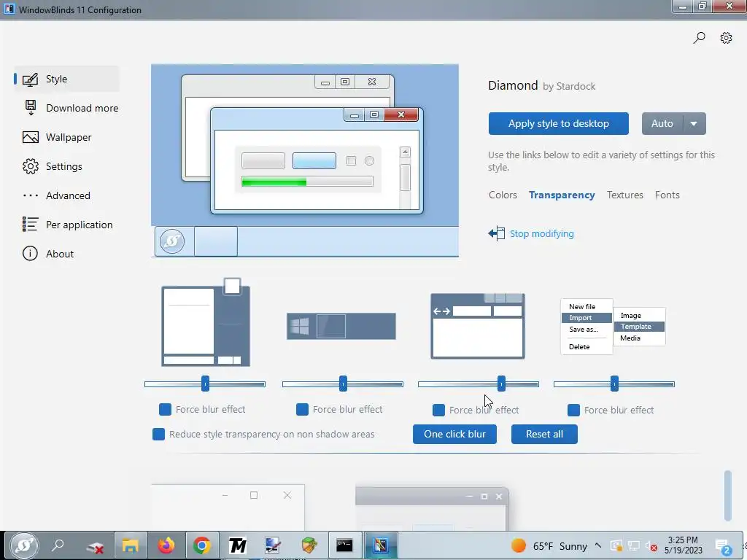747x560 pixels.
Task: Toggle start menu Force blur effect checkbox
Action: click(x=165, y=409)
